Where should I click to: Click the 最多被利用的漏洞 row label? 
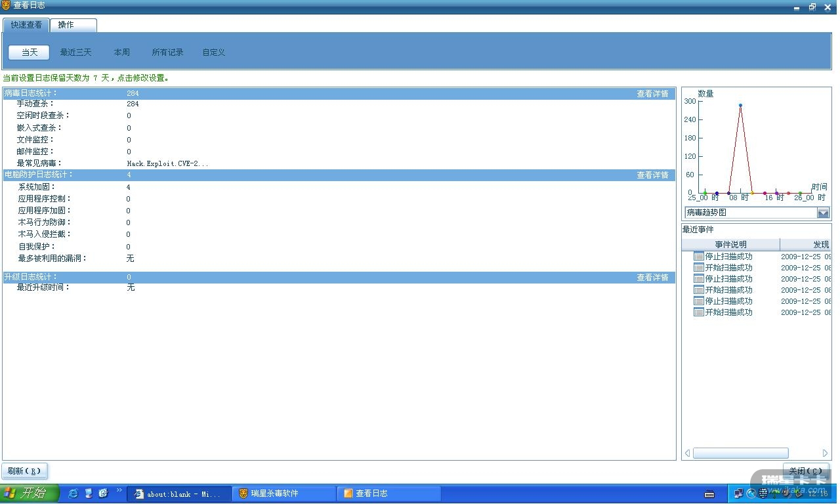[52, 259]
